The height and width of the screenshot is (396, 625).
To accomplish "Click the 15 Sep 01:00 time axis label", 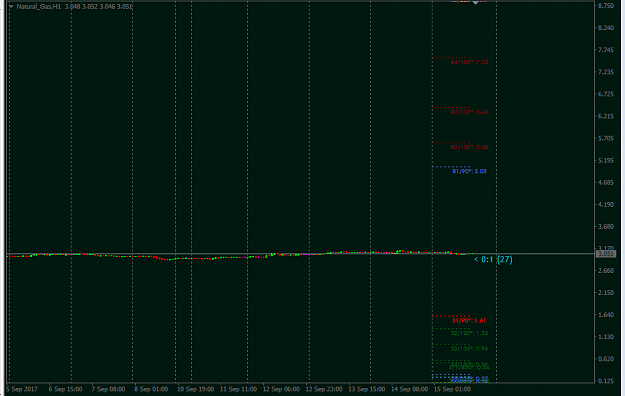I will click(453, 389).
